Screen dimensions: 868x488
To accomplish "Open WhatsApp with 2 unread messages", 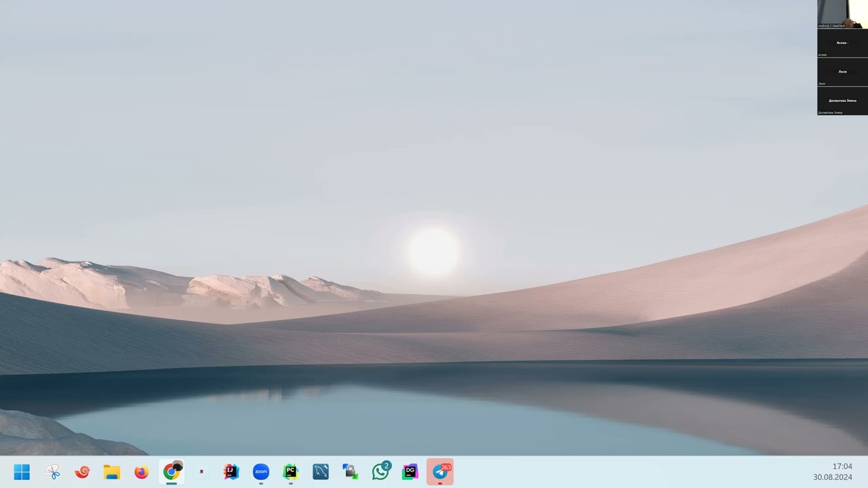I will (x=380, y=472).
